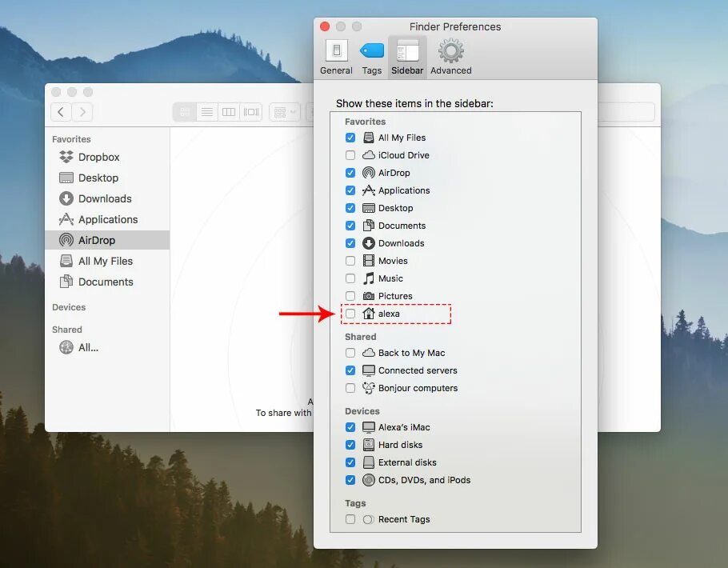Click the Recent Tags circle icon
Screen dimensions: 728x568
click(368, 519)
